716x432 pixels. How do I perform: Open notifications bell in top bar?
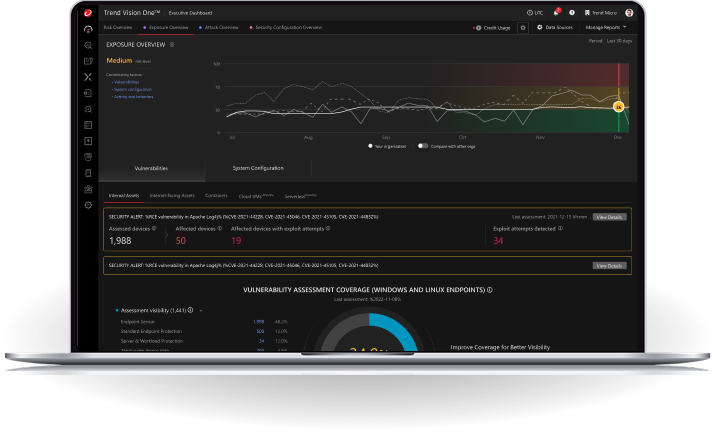[x=558, y=12]
